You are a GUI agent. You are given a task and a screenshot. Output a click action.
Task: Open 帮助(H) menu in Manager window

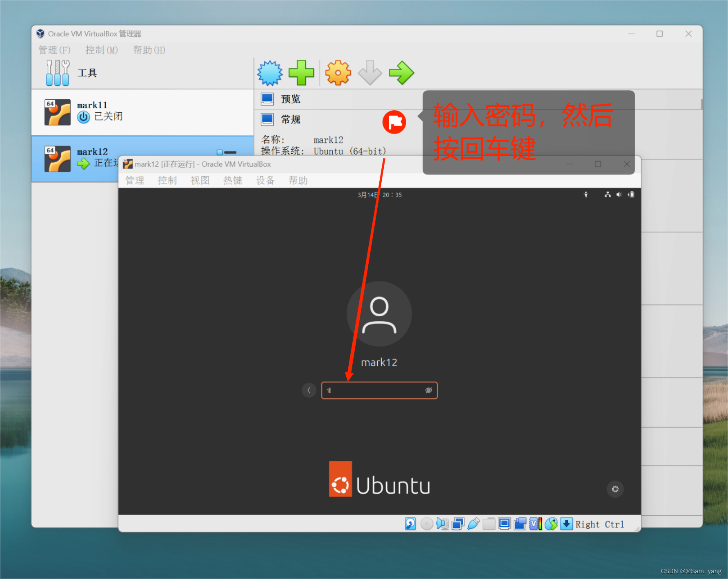pos(149,50)
